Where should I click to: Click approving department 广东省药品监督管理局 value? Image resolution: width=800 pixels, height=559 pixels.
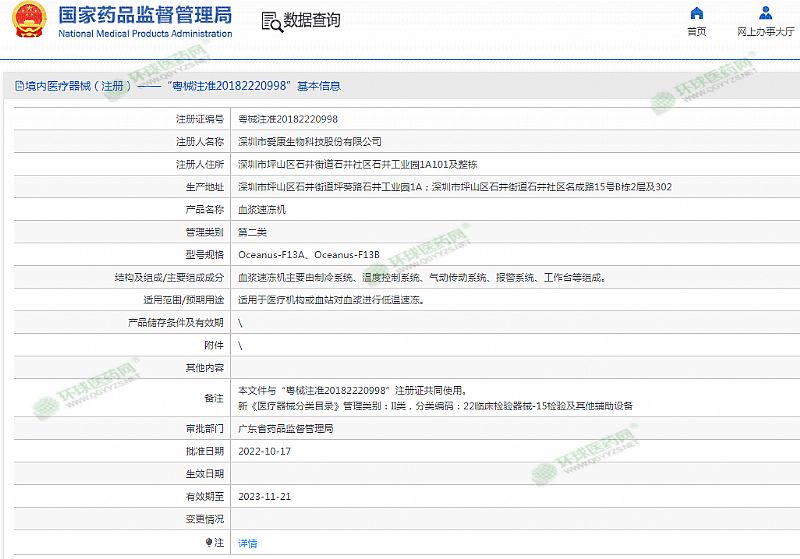click(x=285, y=428)
